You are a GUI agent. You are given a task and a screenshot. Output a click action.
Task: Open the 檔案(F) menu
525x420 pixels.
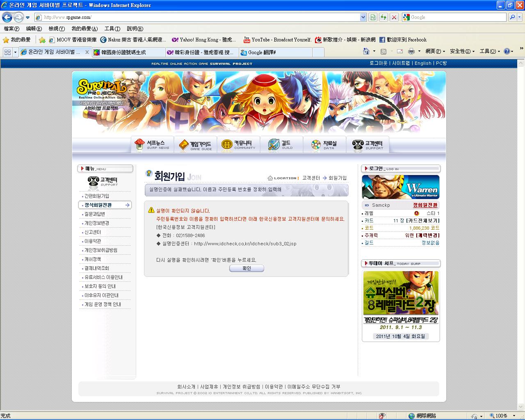11,29
